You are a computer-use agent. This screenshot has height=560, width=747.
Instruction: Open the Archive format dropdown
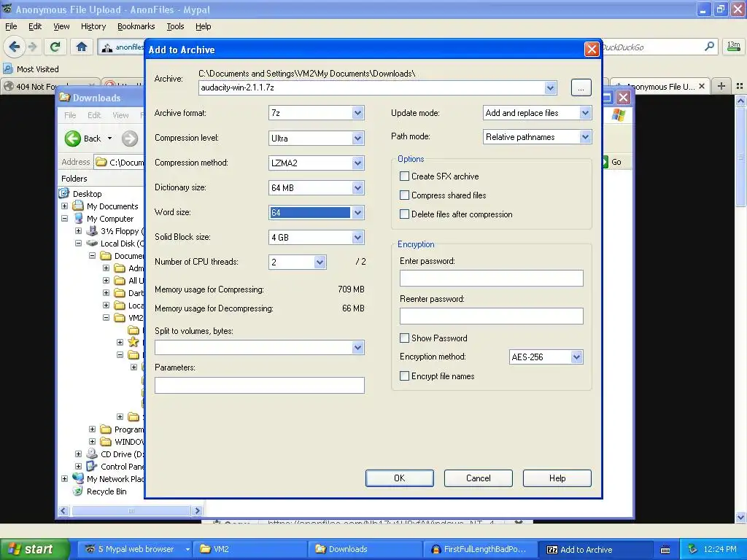click(x=357, y=113)
